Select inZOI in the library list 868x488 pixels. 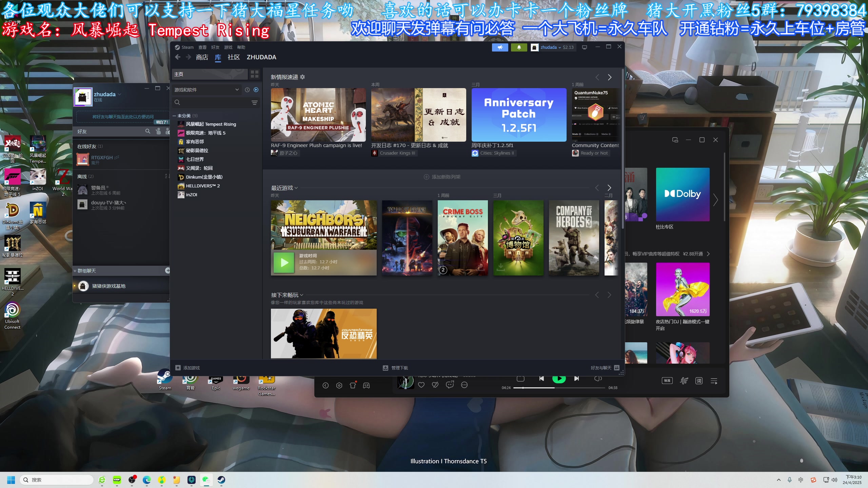[x=191, y=195]
